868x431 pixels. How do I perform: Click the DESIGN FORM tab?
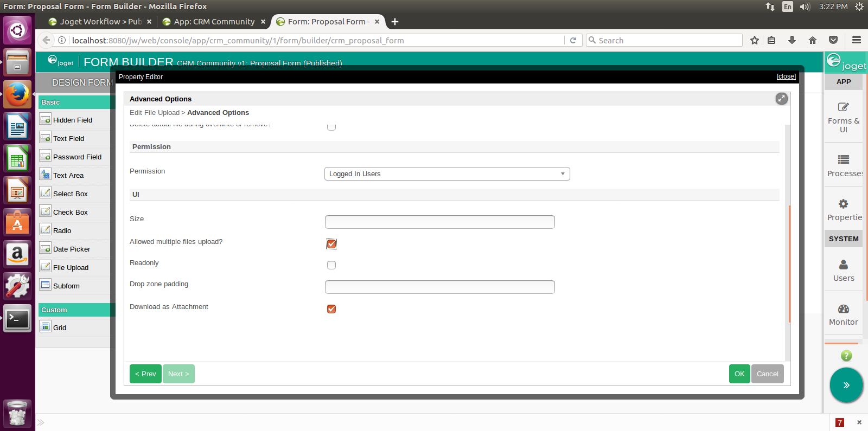click(82, 82)
